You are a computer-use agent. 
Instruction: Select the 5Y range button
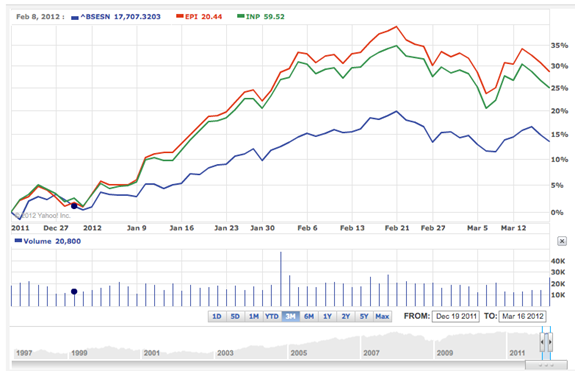(364, 316)
